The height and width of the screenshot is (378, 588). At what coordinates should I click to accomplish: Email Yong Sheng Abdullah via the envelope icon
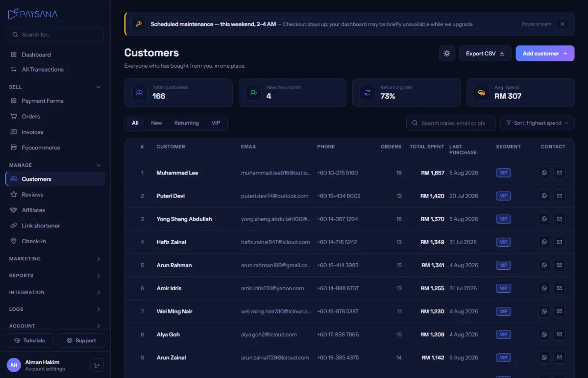(559, 219)
